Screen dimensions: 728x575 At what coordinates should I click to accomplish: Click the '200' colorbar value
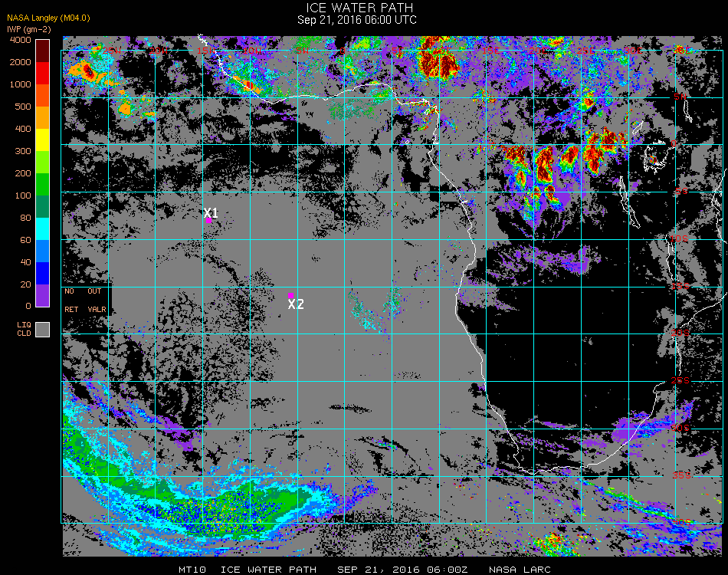(23, 174)
